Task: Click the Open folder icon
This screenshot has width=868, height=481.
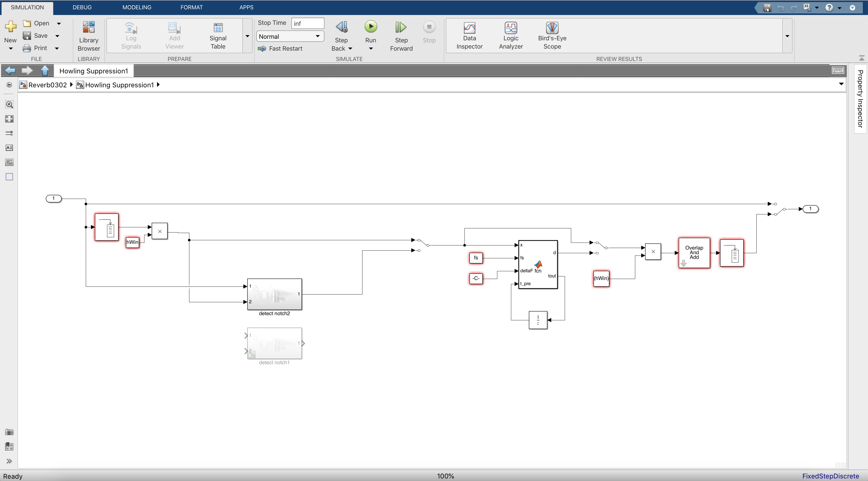Action: click(27, 23)
